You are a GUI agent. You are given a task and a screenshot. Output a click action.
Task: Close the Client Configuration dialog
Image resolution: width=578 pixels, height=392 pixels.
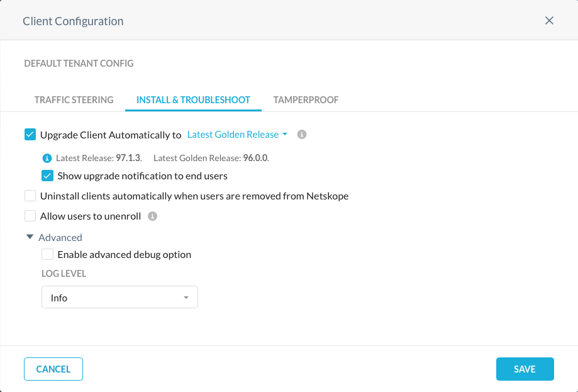548,20
